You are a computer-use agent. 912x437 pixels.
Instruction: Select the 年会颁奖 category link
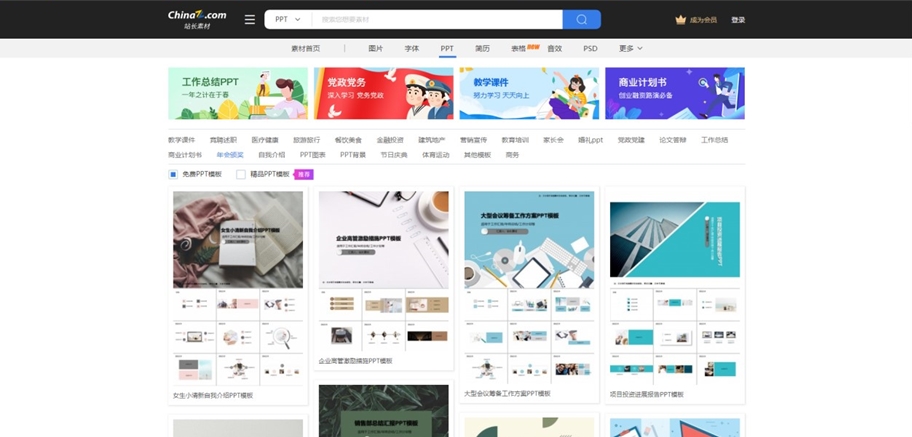(x=230, y=155)
